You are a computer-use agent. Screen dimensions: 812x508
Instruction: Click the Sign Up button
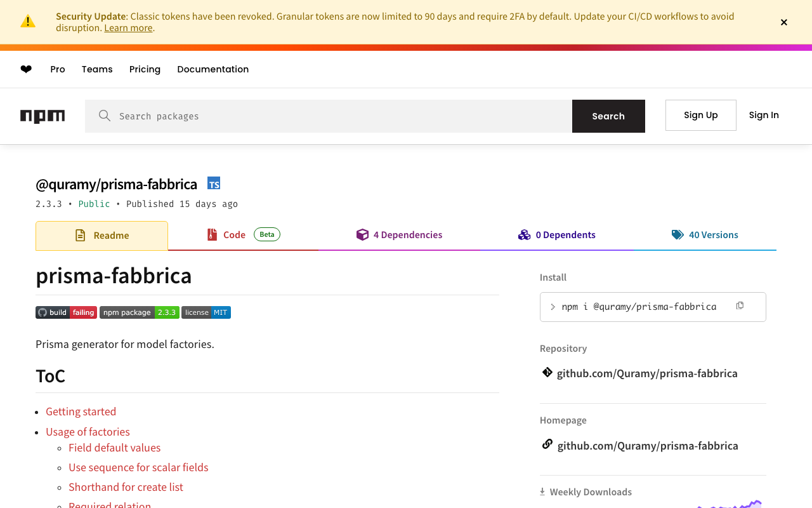pyautogui.click(x=700, y=115)
